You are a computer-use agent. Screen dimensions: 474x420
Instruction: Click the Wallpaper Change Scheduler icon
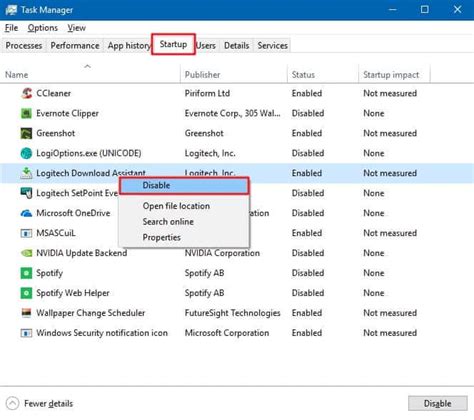[x=26, y=313]
